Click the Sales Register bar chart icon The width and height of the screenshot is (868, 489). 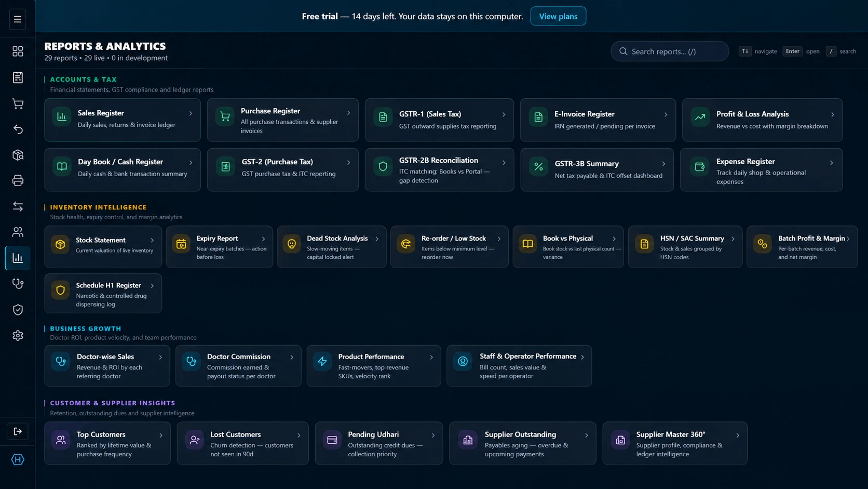(x=62, y=117)
